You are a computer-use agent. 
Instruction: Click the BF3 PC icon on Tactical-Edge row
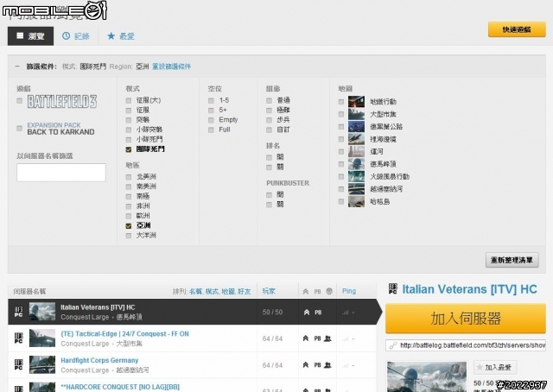(19, 338)
